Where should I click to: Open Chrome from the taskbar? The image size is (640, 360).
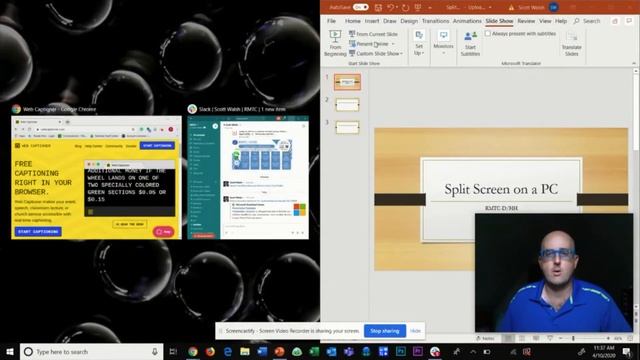click(193, 351)
